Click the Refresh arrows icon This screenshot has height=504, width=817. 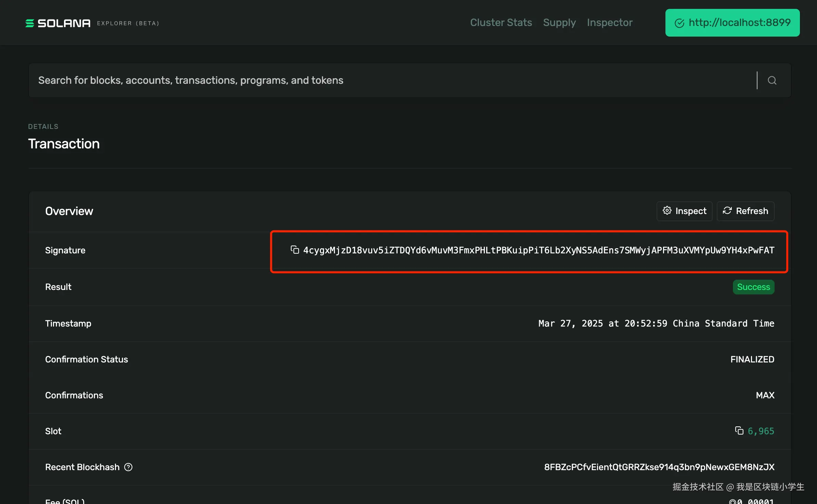pyautogui.click(x=727, y=211)
